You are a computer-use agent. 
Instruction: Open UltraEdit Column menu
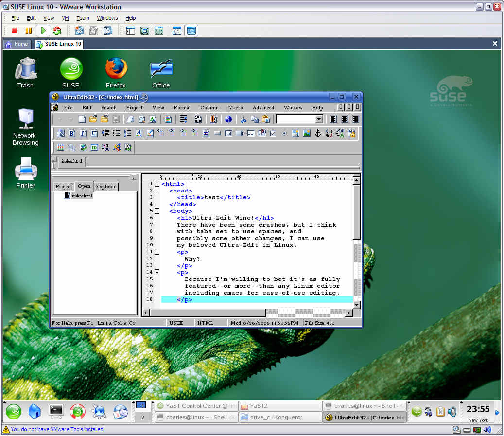point(209,108)
